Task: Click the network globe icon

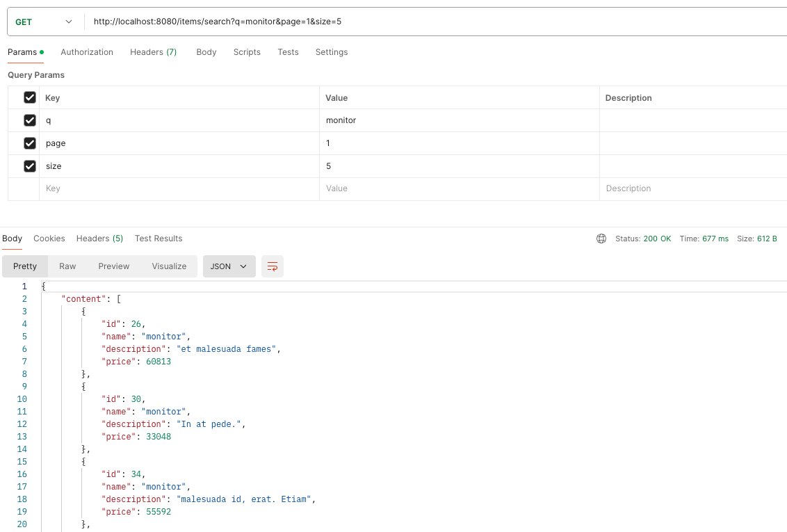Action: [601, 239]
